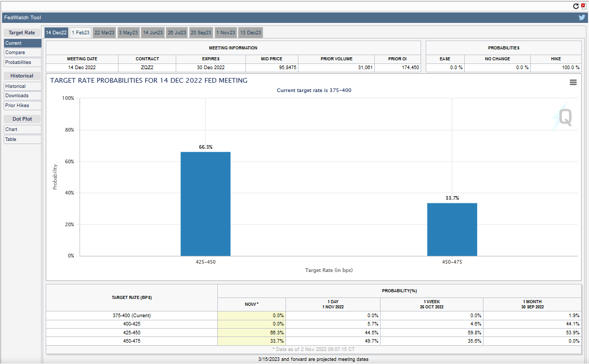Screen dimensions: 589x364
Task: Open Probabilities in the sidebar
Action: 22,62
